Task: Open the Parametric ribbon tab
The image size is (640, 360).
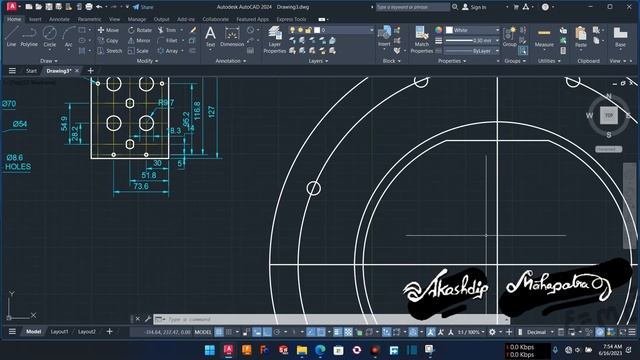Action: pos(89,19)
